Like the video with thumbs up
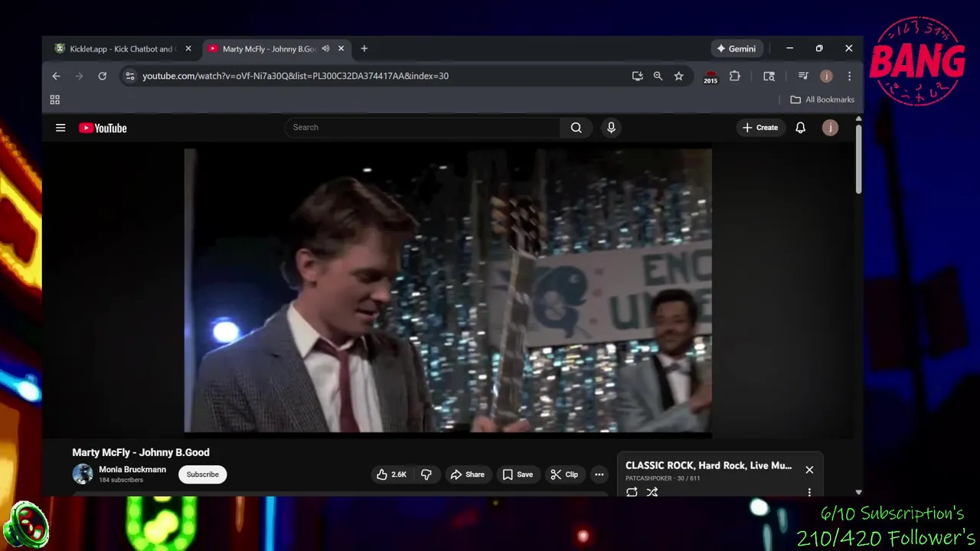Screen dimensions: 980x551 tap(390, 474)
